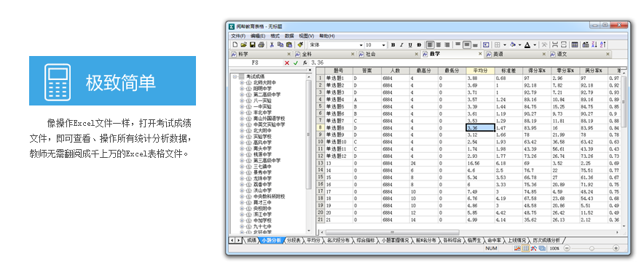Open the borders dropdown arrow
Screen dimensions: 644x275
tap(505, 44)
